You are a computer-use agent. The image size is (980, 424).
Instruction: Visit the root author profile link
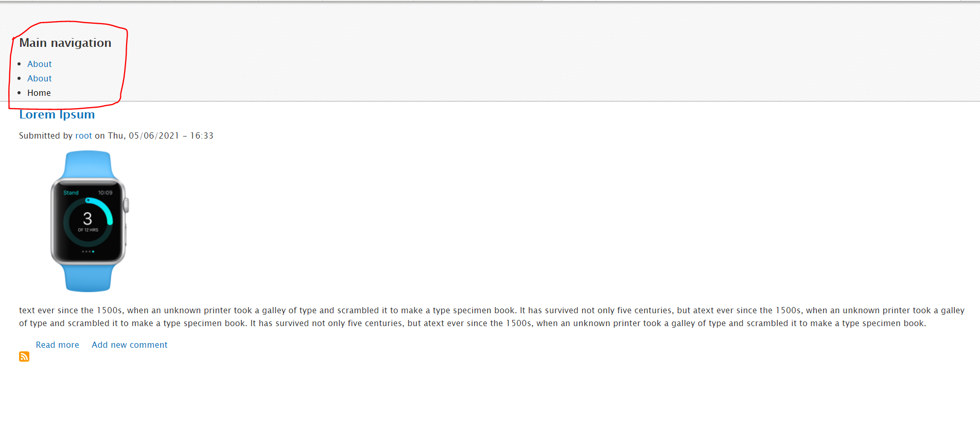[83, 135]
